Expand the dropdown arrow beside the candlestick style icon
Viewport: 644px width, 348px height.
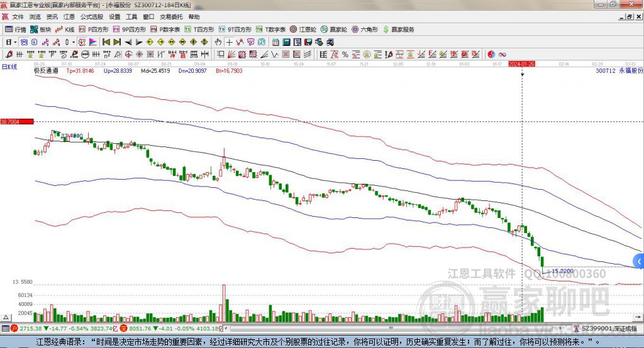tap(74, 42)
